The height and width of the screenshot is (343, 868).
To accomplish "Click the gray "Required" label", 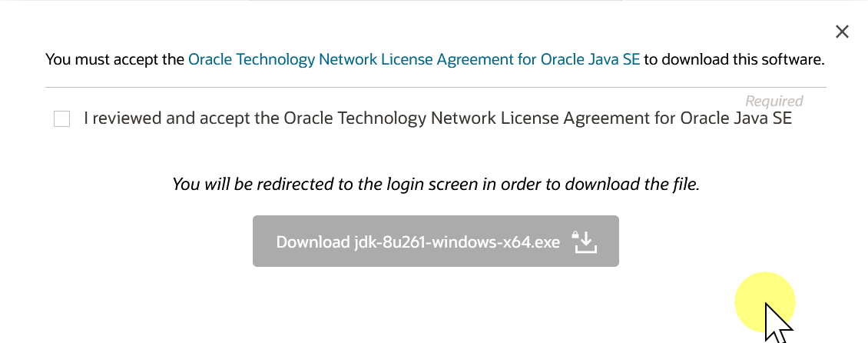I will coord(774,101).
